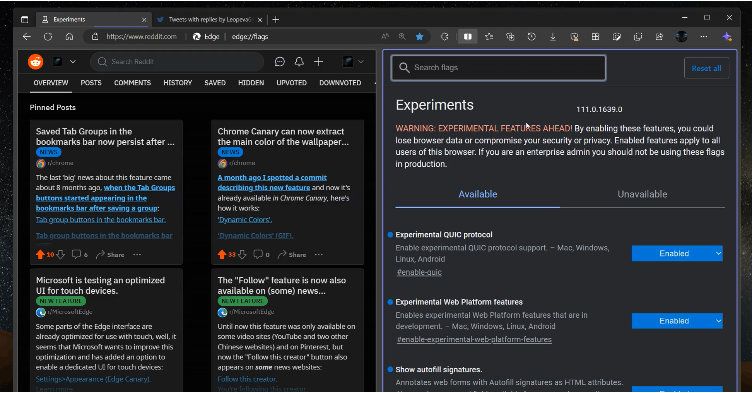Toggle the split screen toolbar button

[x=468, y=36]
